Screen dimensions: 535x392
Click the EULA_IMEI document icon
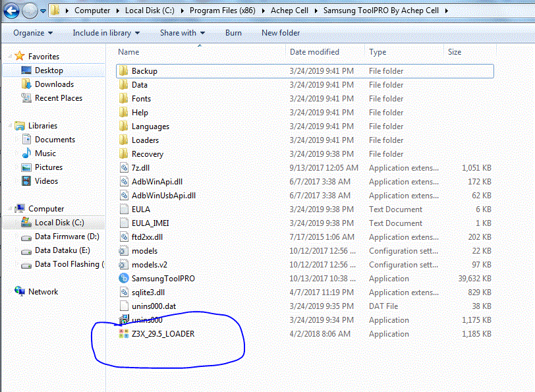click(x=124, y=223)
